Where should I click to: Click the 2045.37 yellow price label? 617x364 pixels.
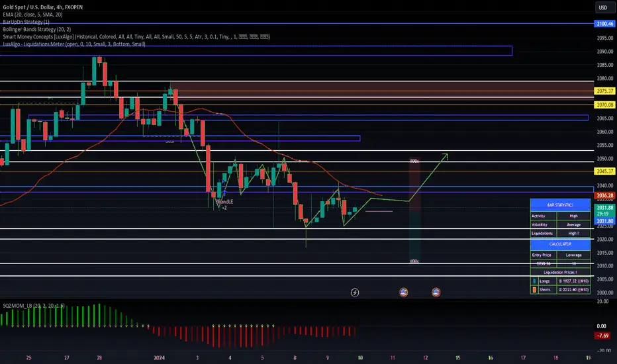[605, 171]
